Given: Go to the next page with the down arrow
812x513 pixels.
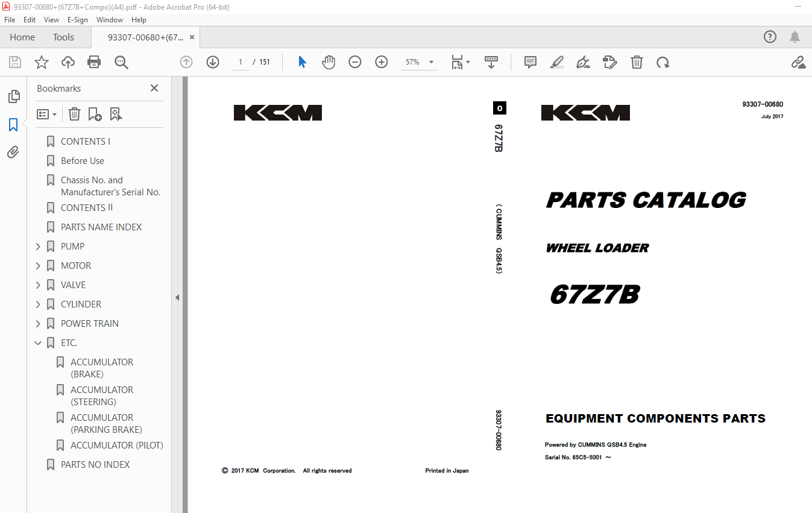Looking at the screenshot, I should (x=213, y=62).
